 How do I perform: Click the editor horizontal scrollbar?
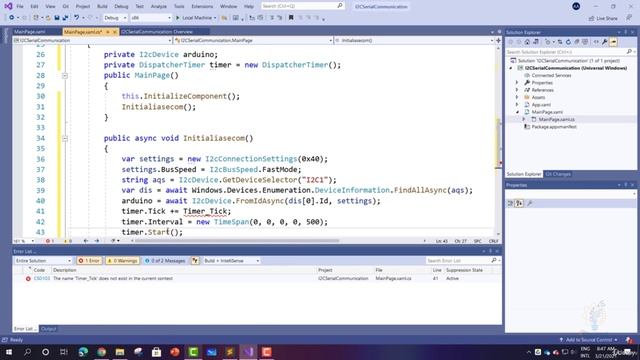(x=237, y=241)
